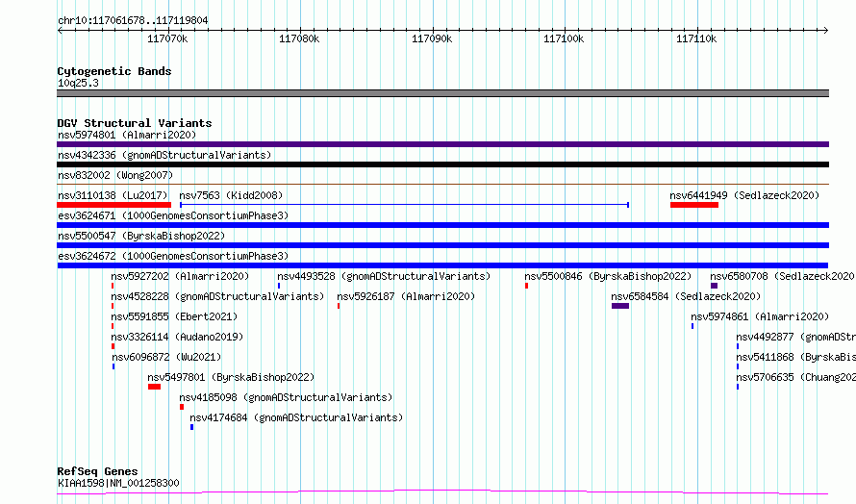Select the small red nsv4185098 marker
Viewport: 856px width, 504px height.
182,407
